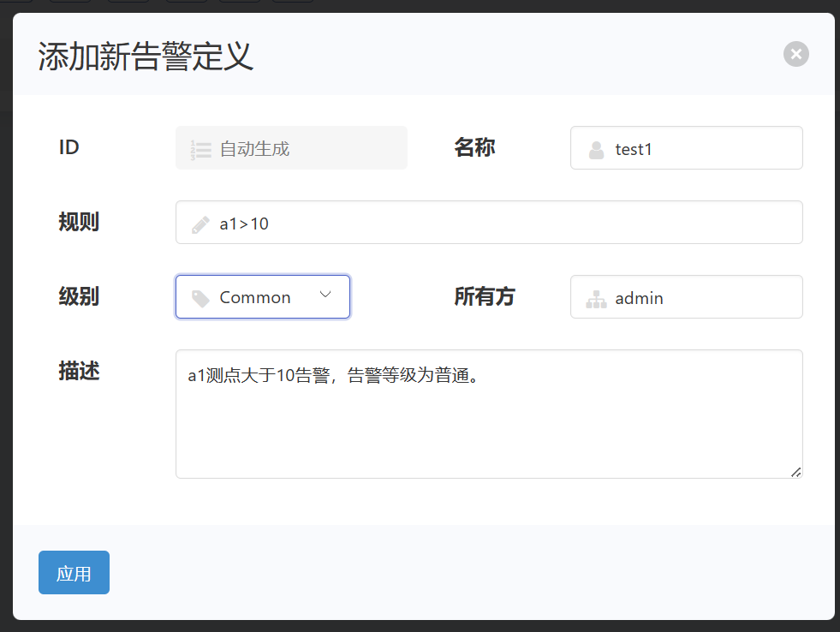The height and width of the screenshot is (632, 840).
Task: Close the add alarm definition dialog
Action: point(796,54)
